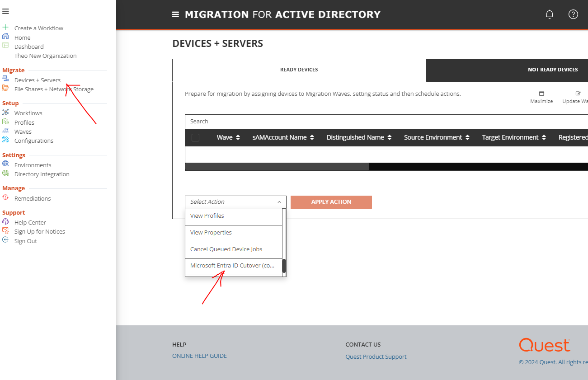Choose Microsoft Entra ID Cutover action

[234, 266]
